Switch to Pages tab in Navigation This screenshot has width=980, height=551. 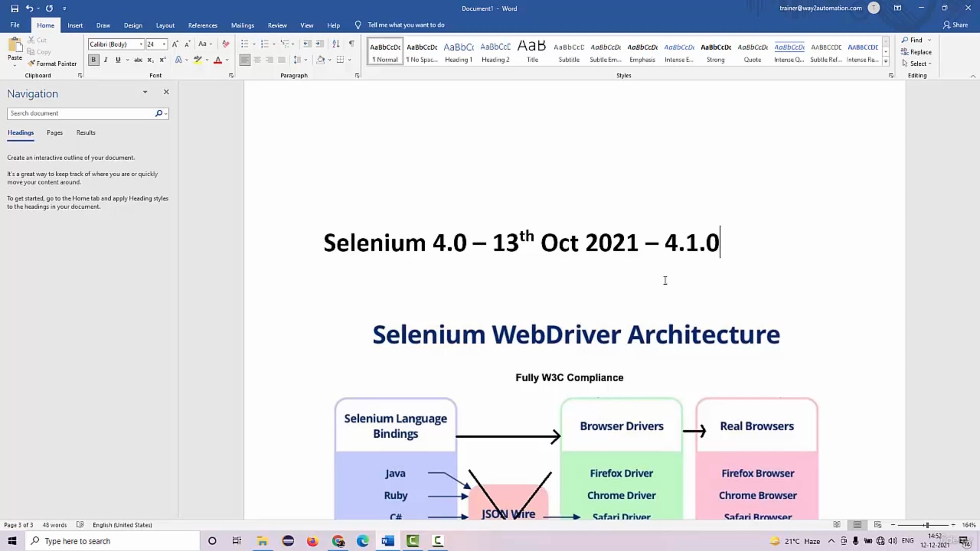(55, 133)
